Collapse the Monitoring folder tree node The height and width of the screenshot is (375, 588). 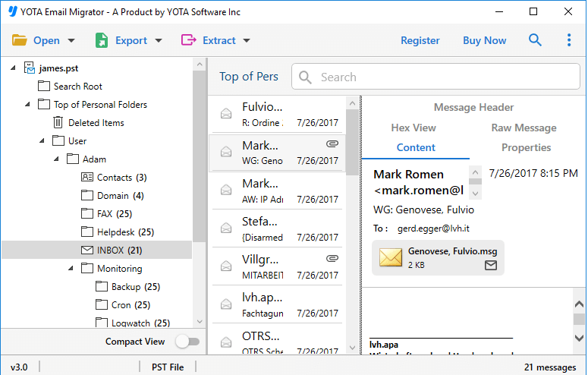pyautogui.click(x=70, y=268)
